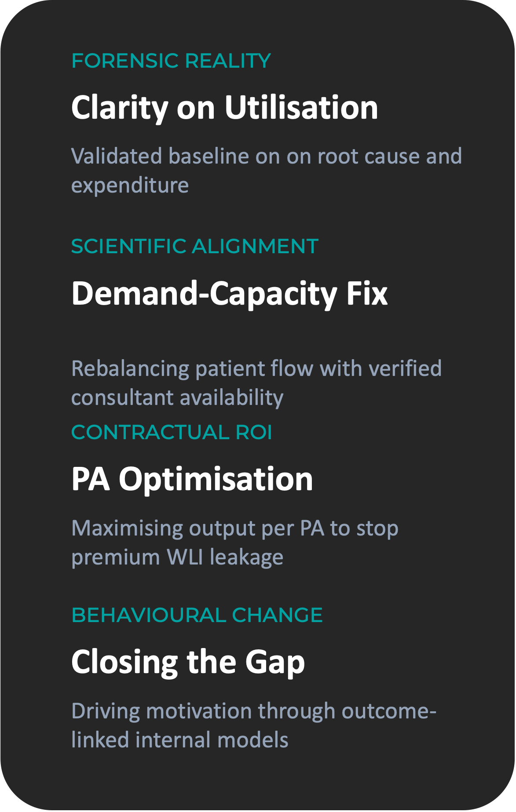Click the 'premium WLI leakage' text
This screenshot has height=812, width=516.
pyautogui.click(x=177, y=557)
